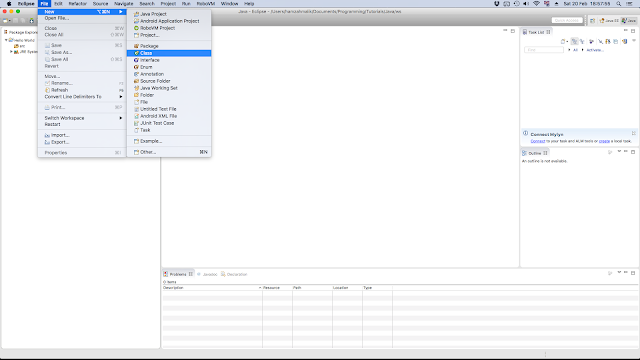Viewport: 640px width, 360px height.
Task: Click the Open Perspective icon
Action: click(x=593, y=20)
